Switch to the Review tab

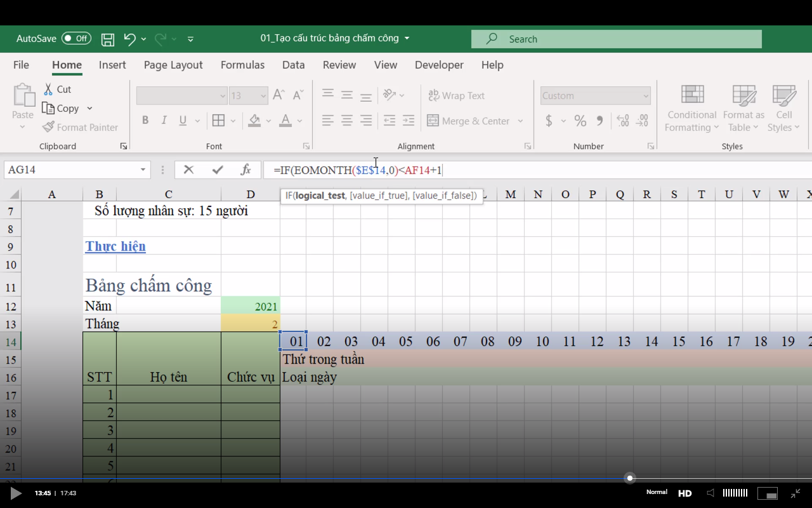coord(339,65)
